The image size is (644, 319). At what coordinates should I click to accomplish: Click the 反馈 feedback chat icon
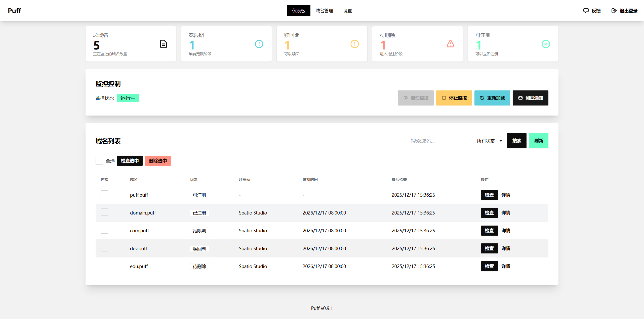click(x=586, y=11)
